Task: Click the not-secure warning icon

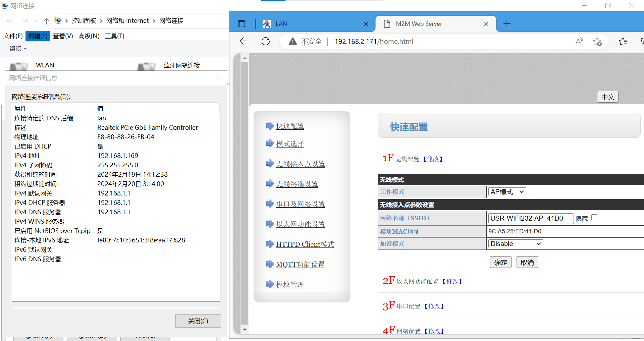Action: pyautogui.click(x=293, y=41)
